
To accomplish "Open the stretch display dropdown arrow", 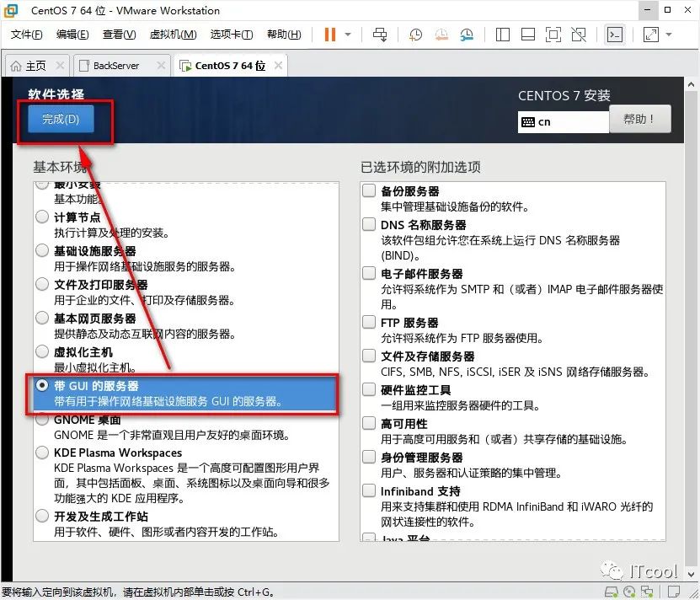I will [669, 35].
